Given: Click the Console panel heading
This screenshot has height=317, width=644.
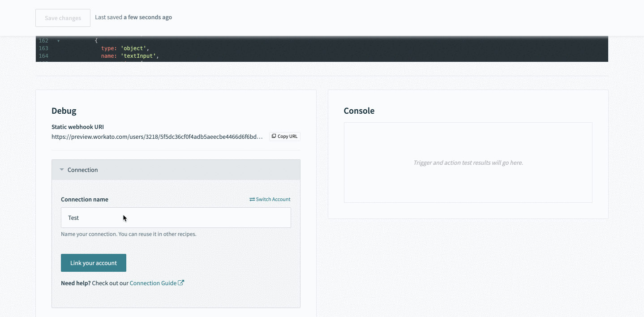Looking at the screenshot, I should pyautogui.click(x=359, y=111).
